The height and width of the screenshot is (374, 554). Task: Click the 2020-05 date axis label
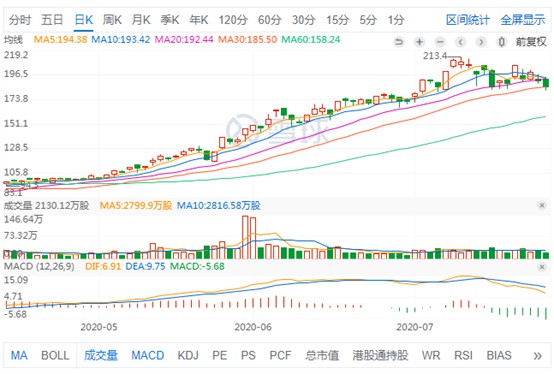coord(99,327)
